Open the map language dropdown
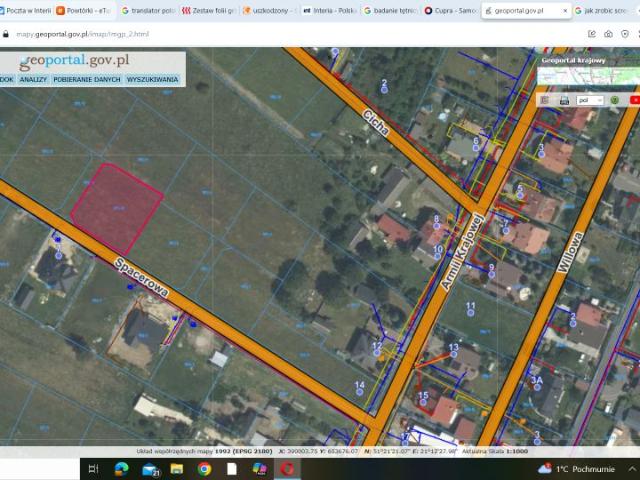The image size is (640, 480). (590, 100)
